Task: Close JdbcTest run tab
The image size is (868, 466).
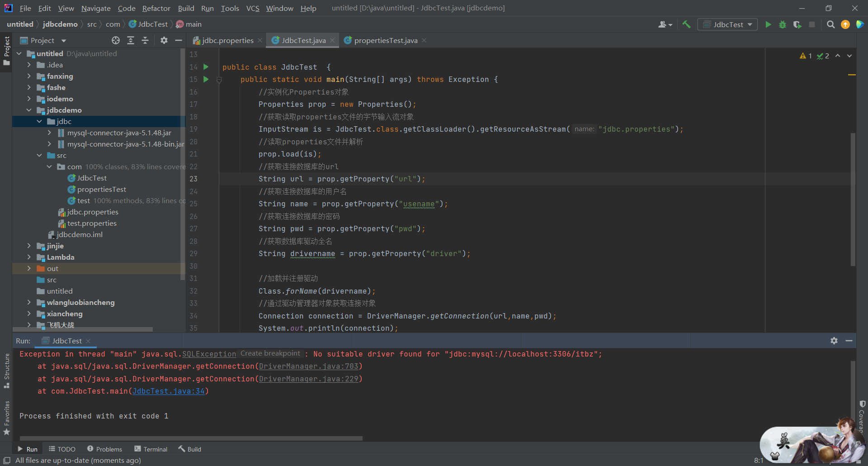Action: [x=88, y=341]
